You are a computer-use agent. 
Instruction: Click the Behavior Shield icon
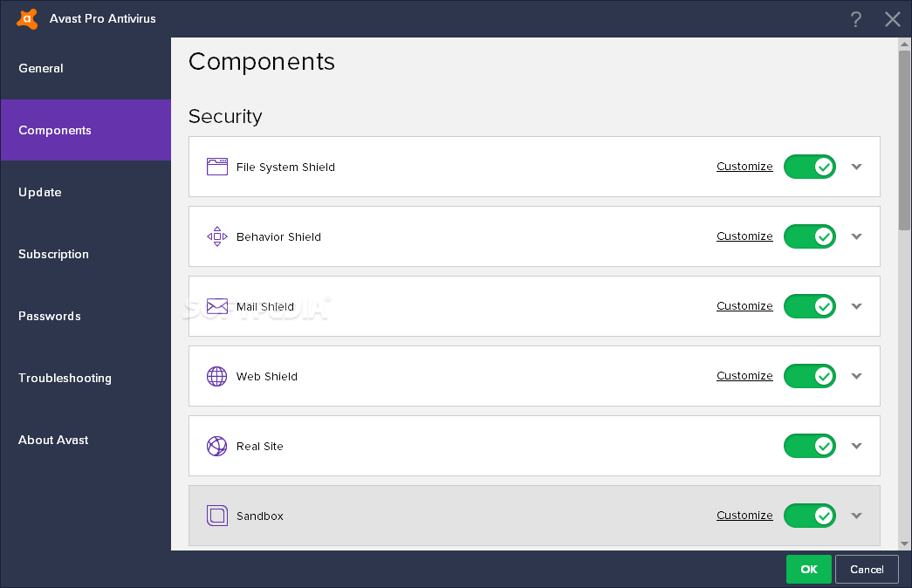click(x=217, y=236)
